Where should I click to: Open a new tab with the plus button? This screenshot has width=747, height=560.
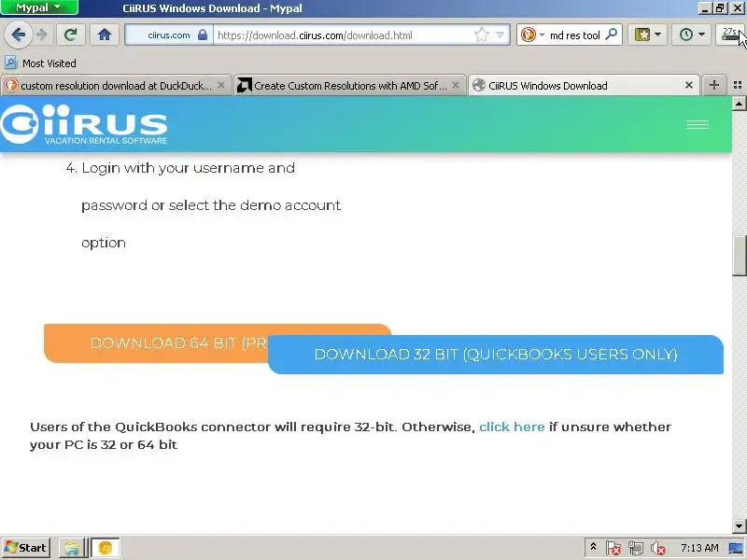pos(713,85)
